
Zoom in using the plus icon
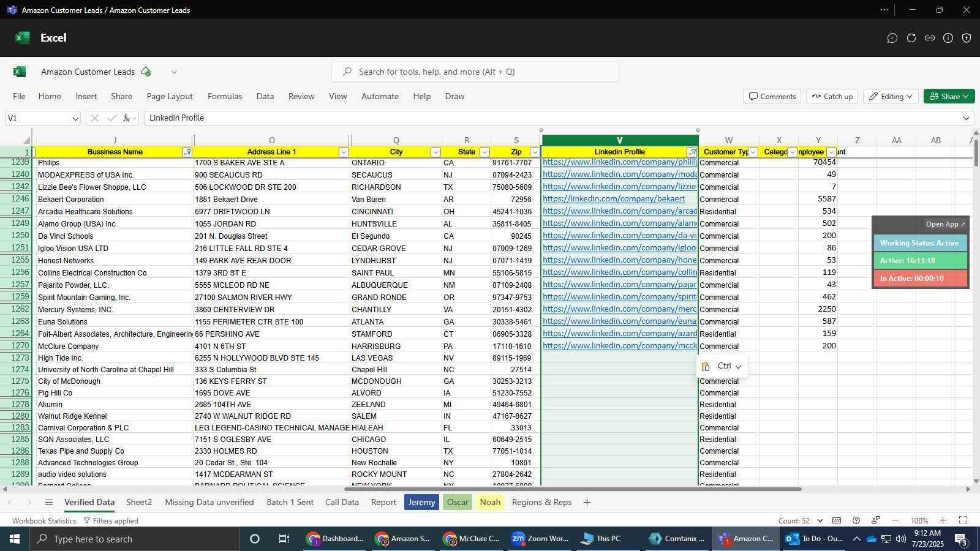(x=943, y=520)
